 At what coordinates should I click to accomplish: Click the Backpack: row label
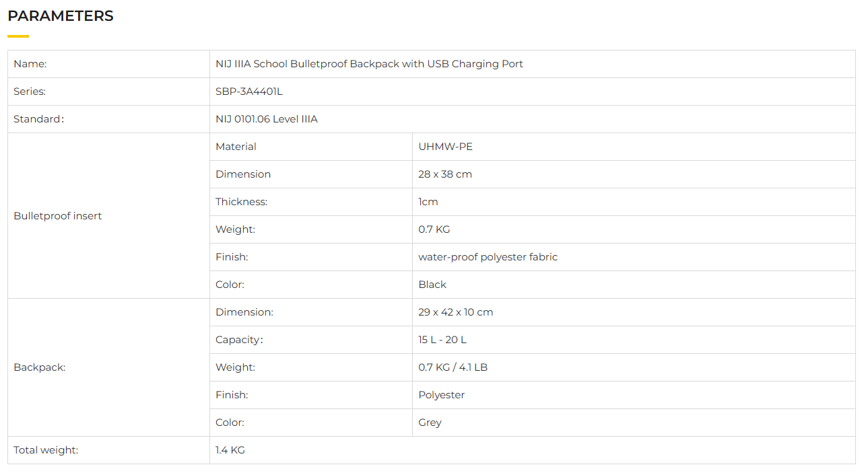(x=40, y=367)
